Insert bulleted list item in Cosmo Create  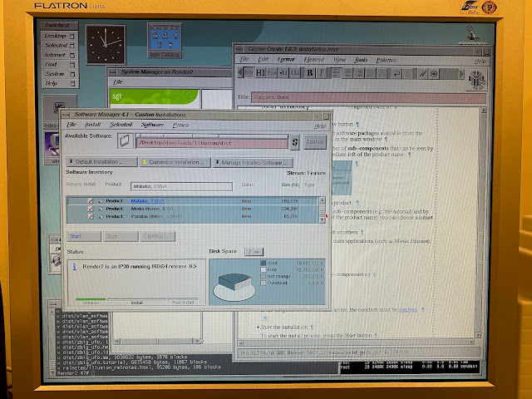pyautogui.click(x=283, y=73)
